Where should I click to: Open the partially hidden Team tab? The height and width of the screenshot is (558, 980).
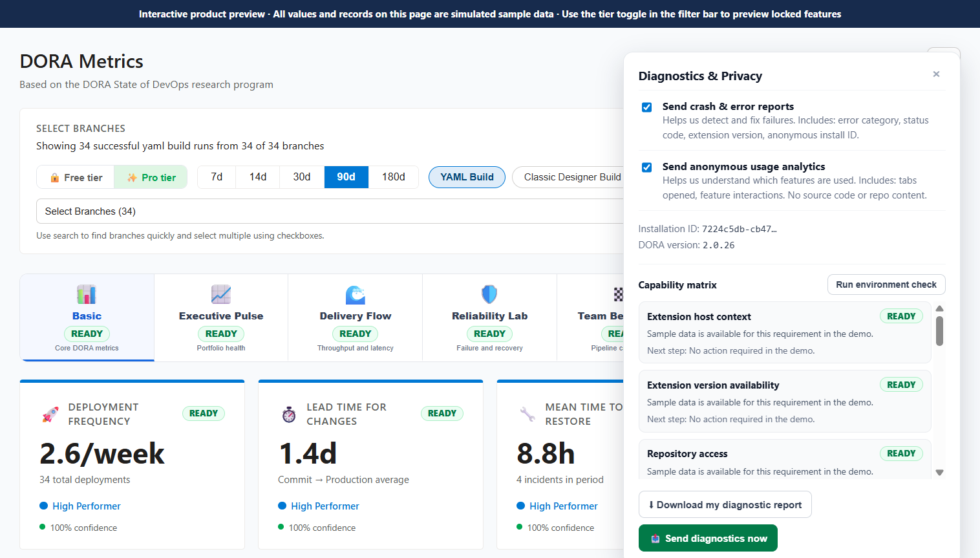(591, 317)
